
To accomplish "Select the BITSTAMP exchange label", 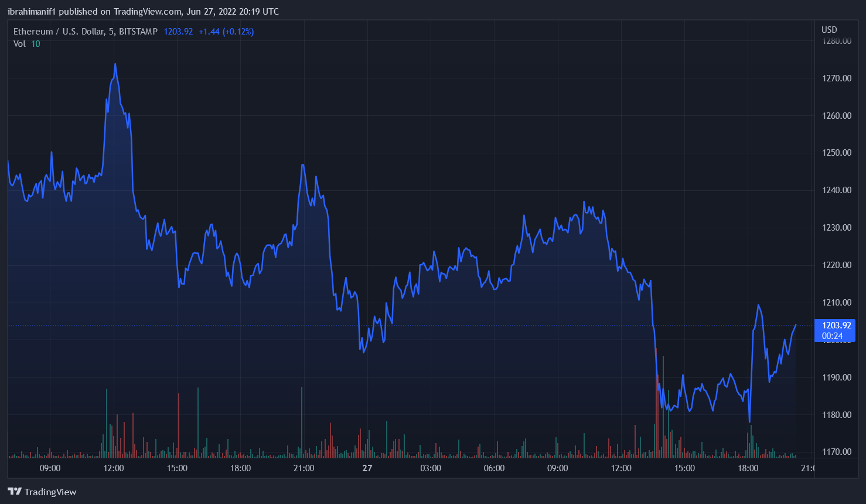I will coord(138,32).
